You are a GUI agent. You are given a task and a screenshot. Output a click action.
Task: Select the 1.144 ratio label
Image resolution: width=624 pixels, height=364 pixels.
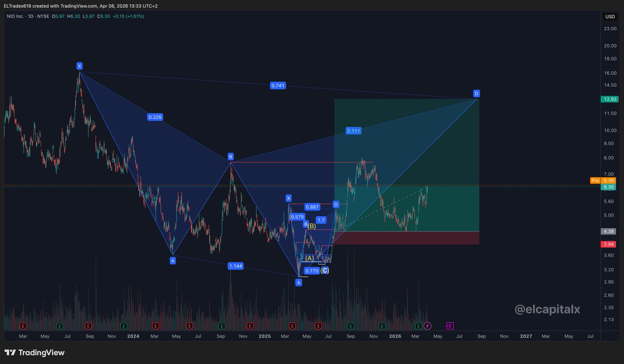[x=236, y=266]
